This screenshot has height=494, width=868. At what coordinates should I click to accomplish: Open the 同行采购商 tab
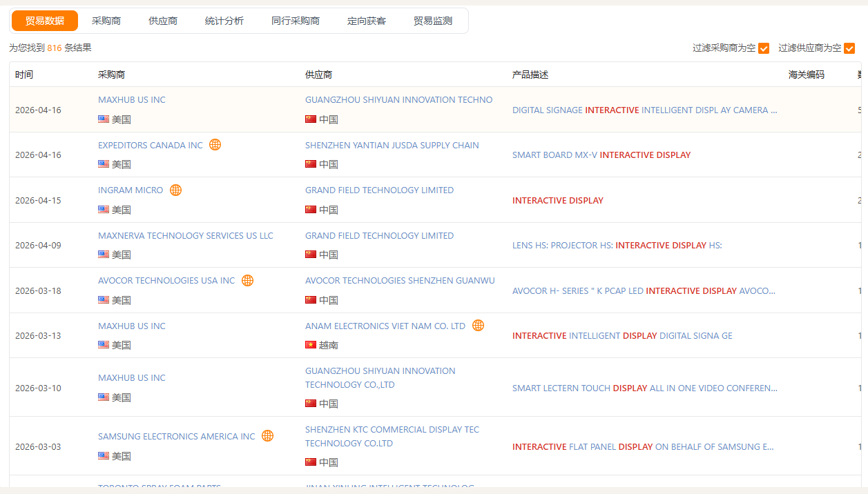point(296,21)
